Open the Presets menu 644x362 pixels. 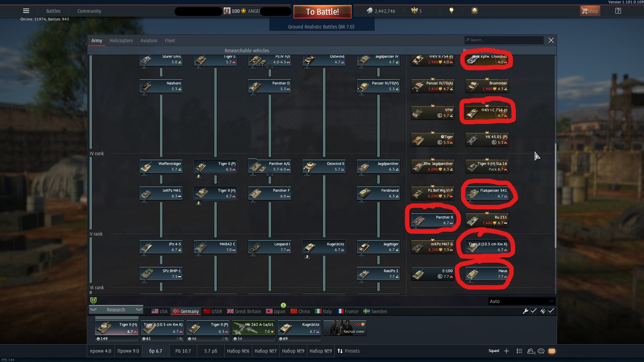click(x=348, y=351)
